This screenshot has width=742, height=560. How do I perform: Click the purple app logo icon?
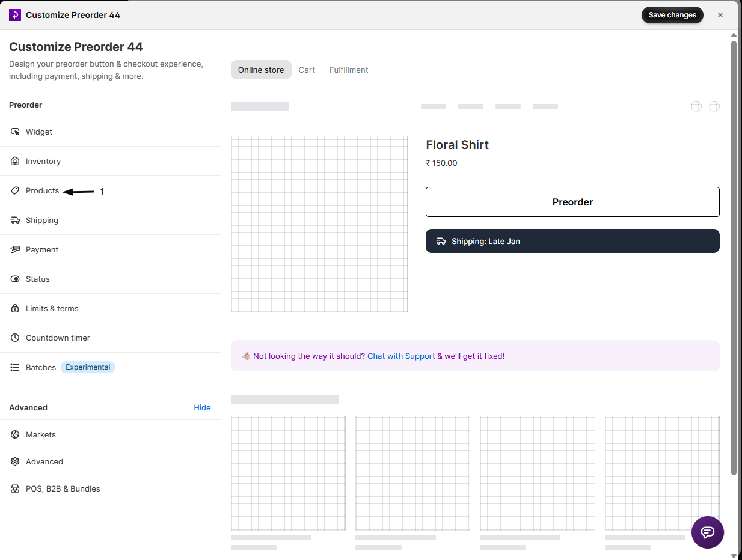point(15,15)
